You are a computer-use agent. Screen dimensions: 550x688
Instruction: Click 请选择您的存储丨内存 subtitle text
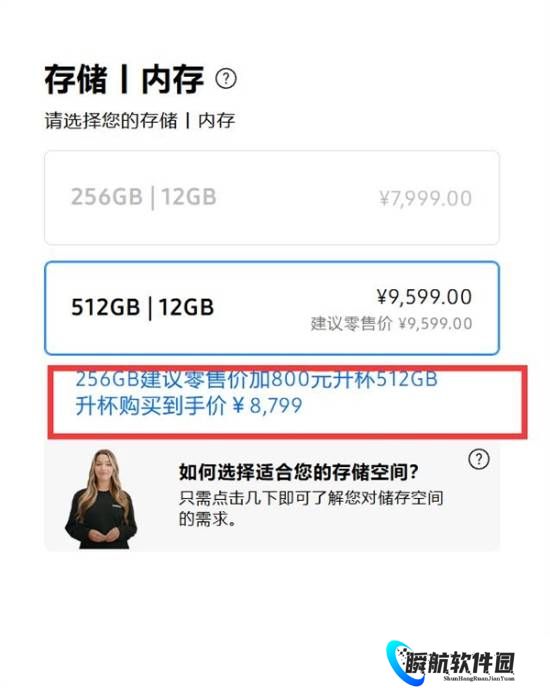click(140, 121)
